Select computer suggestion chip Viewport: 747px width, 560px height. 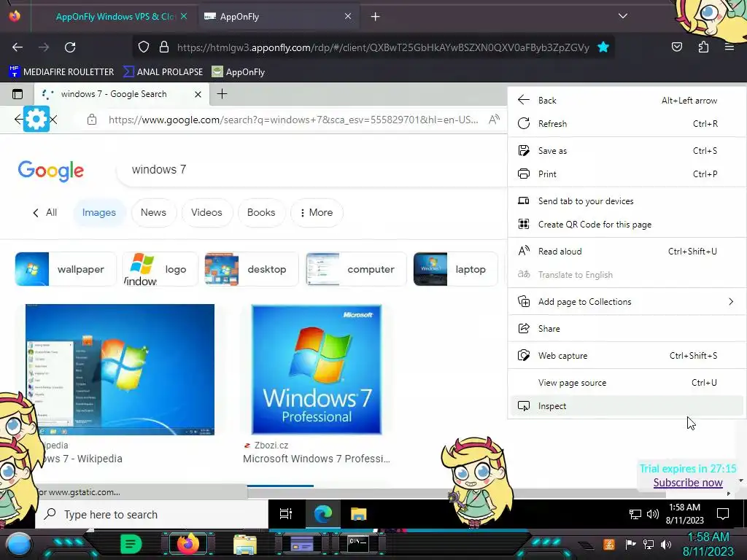coord(356,269)
